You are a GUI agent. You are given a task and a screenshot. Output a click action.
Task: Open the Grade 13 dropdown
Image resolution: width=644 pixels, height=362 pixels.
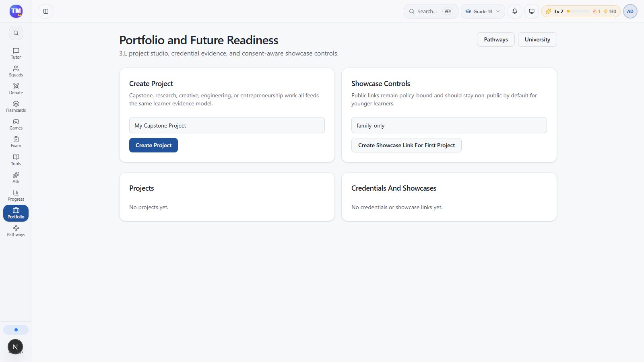[483, 11]
